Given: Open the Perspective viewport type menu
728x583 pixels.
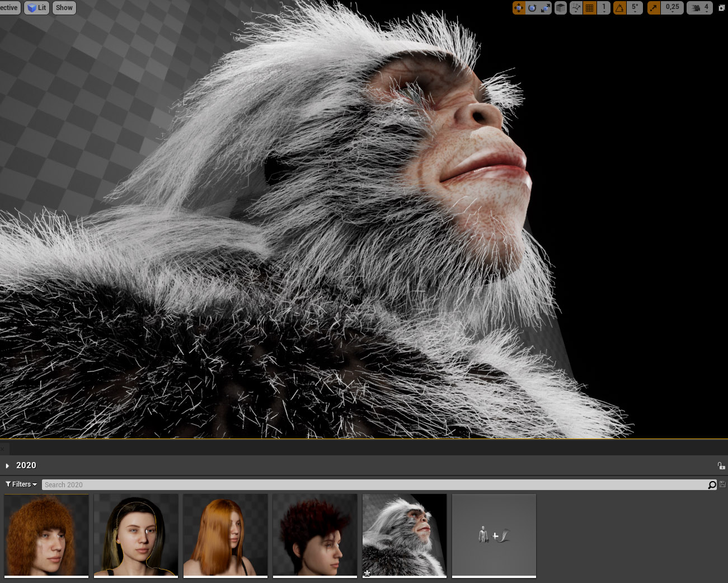Looking at the screenshot, I should (10, 8).
